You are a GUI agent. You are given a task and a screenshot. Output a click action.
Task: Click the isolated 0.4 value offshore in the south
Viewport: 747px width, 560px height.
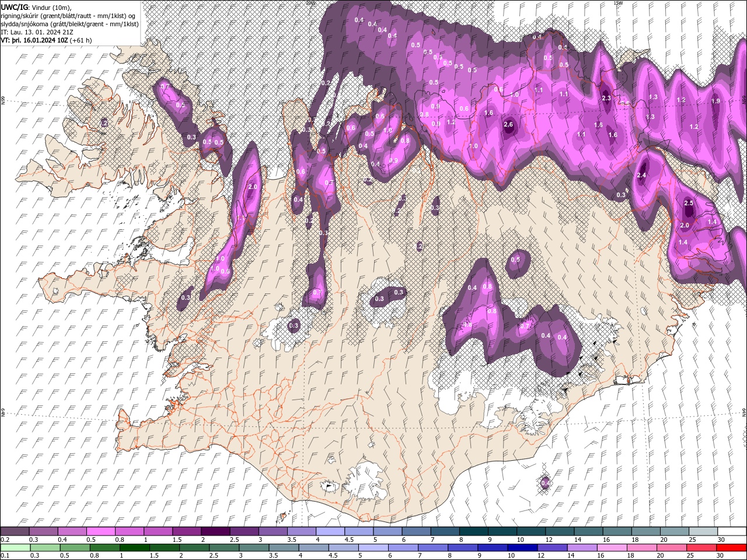546,482
